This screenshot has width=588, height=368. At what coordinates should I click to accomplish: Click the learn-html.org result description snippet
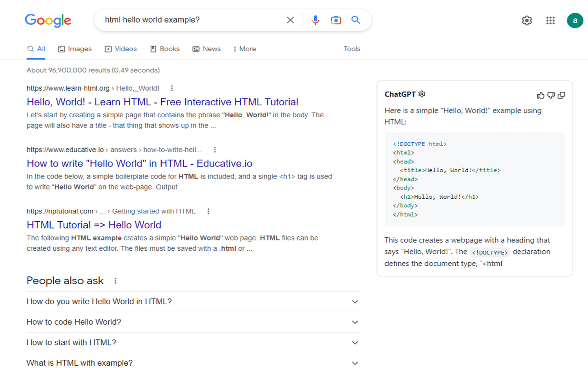[175, 120]
